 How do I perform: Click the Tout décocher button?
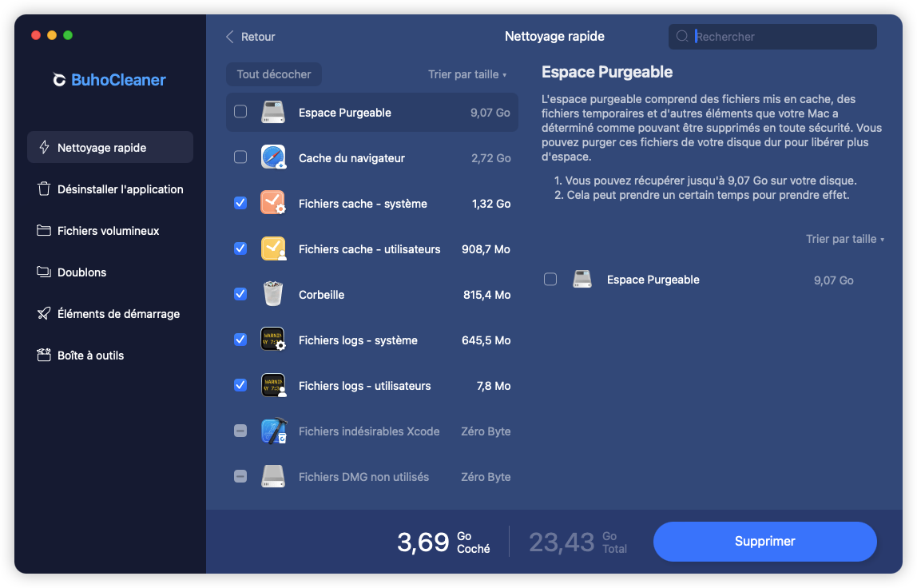click(x=274, y=74)
